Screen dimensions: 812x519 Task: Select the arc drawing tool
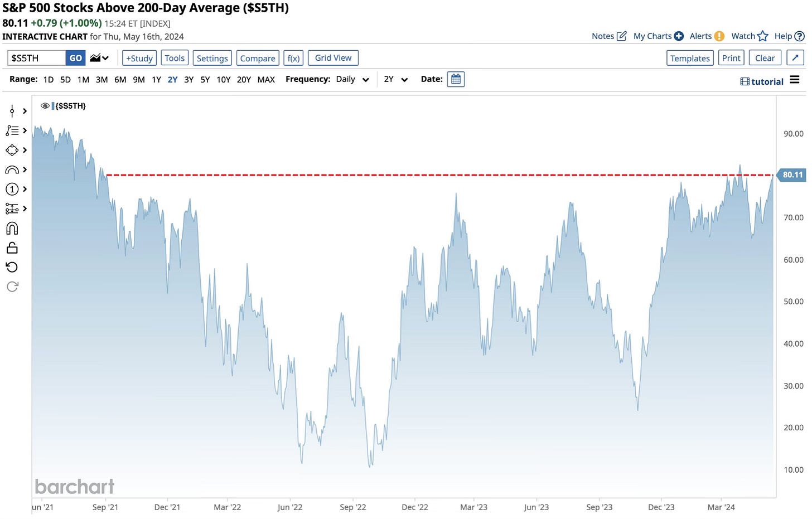click(12, 169)
